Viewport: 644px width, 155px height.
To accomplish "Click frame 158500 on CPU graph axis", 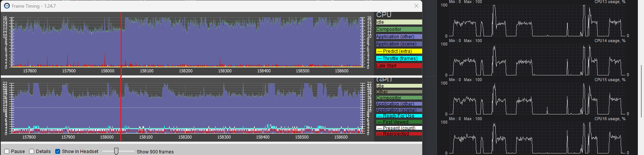I will 303,71.
